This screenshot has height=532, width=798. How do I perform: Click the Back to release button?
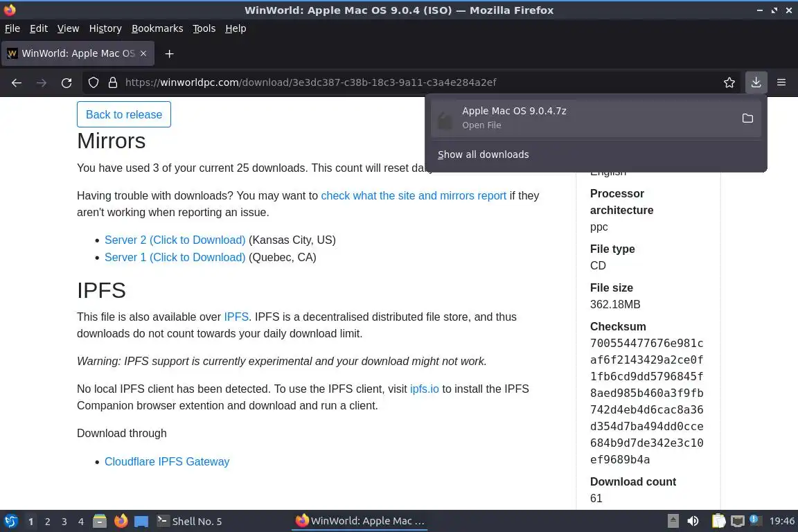(x=124, y=114)
